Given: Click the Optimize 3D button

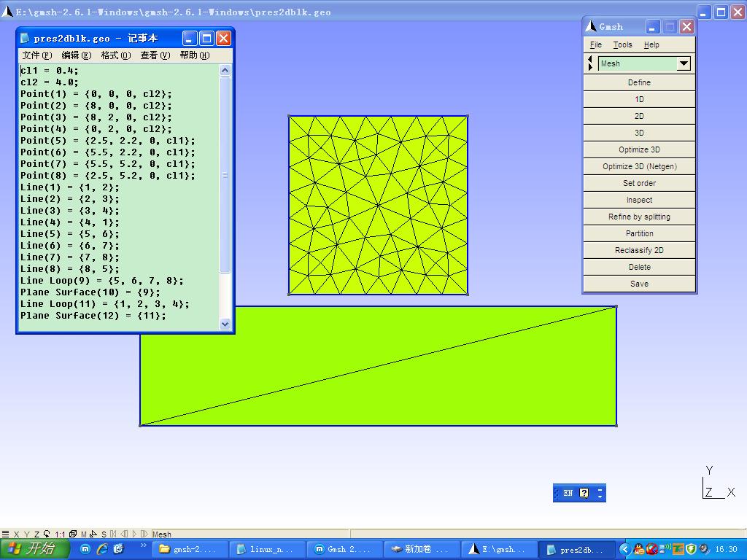Looking at the screenshot, I should (x=639, y=149).
